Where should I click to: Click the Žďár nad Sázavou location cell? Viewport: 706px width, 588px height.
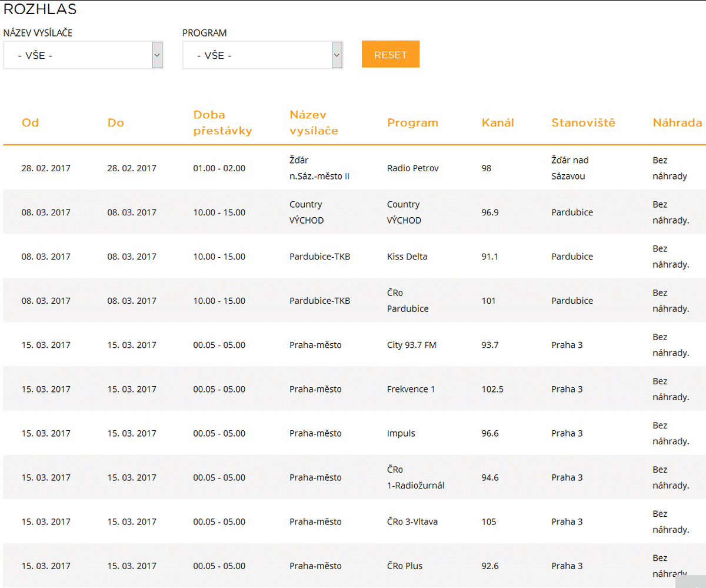coord(570,168)
